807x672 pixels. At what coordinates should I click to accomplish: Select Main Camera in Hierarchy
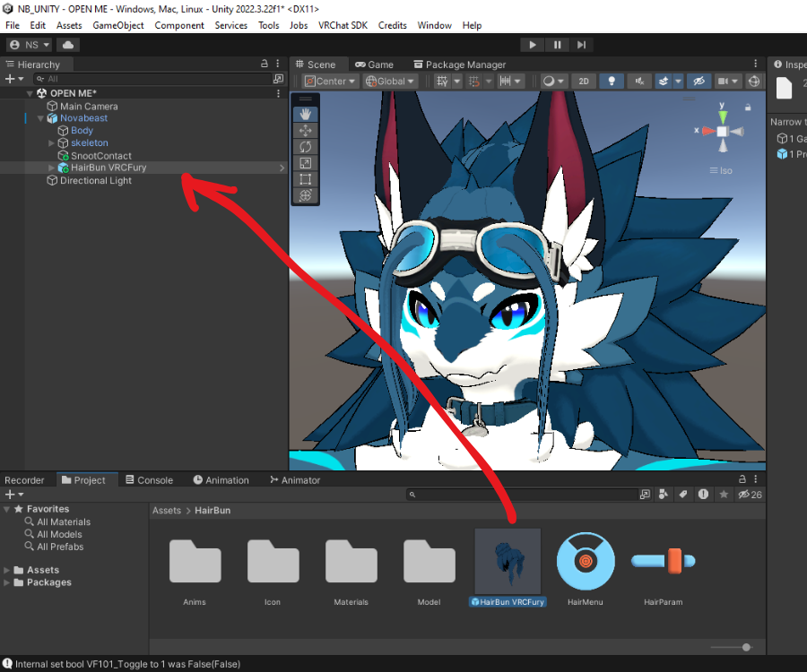89,106
